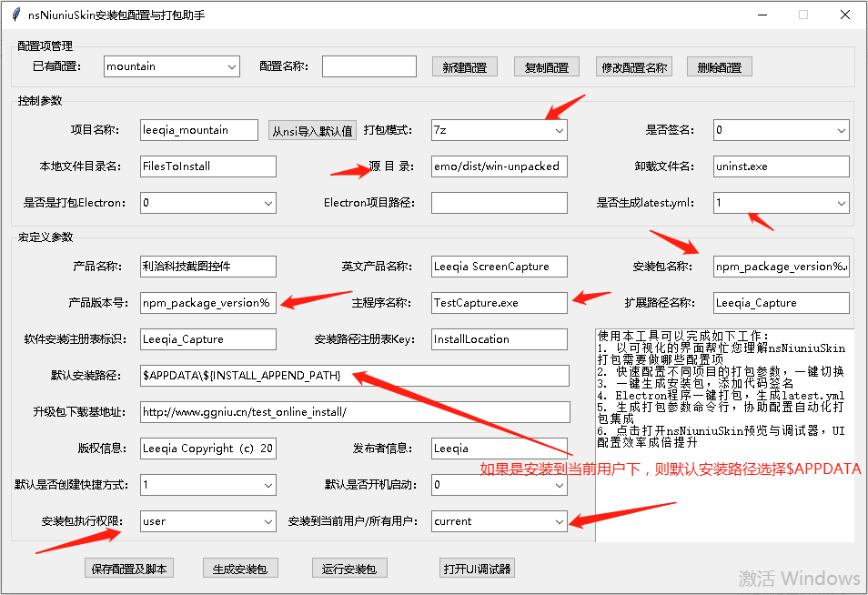Close the nsNiuniuSkin window
This screenshot has width=868, height=595.
tap(844, 15)
